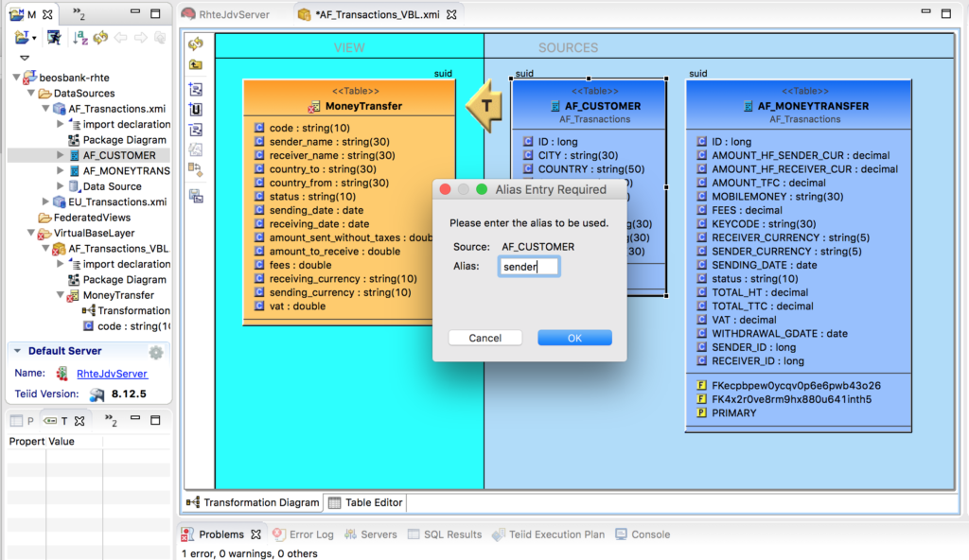
Task: Click OK in the Alias Entry dialog
Action: [x=574, y=337]
